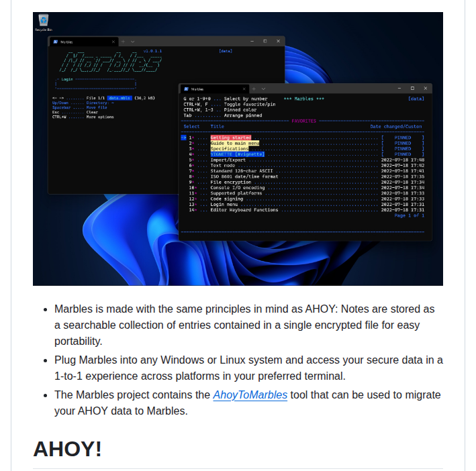Select the Login menu entry
The image size is (476, 471).
click(224, 204)
